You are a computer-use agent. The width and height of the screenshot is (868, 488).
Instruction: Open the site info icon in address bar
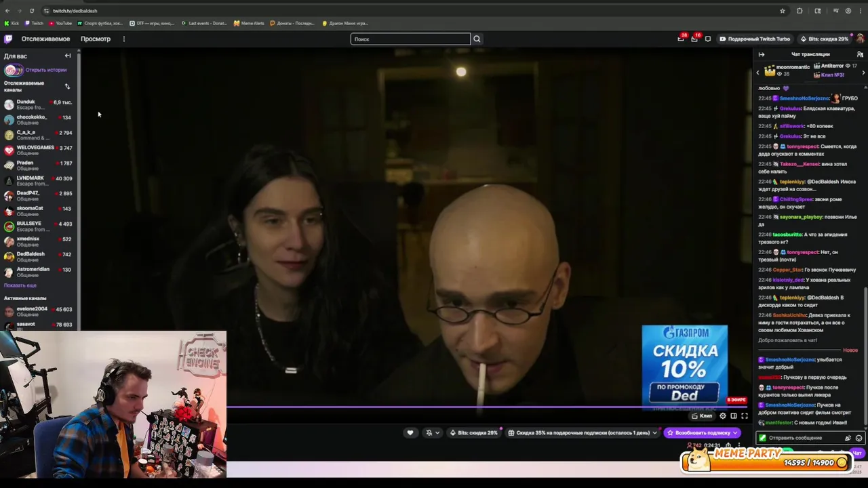point(46,11)
